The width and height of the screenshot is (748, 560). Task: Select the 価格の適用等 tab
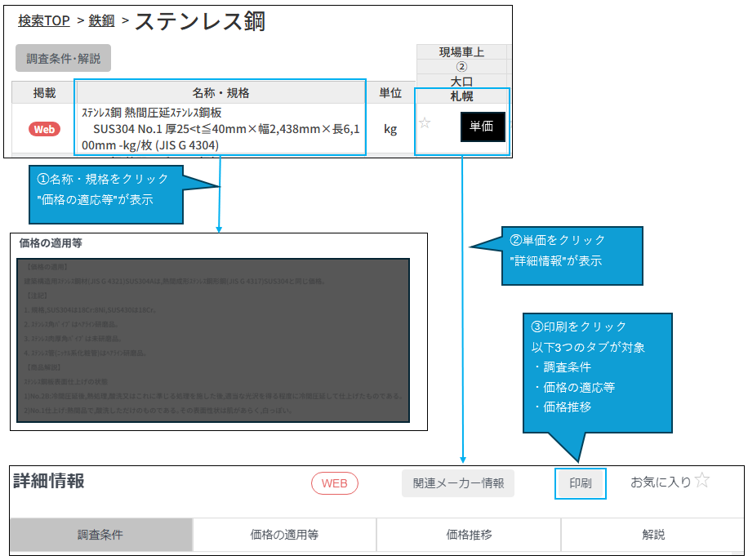point(284,535)
